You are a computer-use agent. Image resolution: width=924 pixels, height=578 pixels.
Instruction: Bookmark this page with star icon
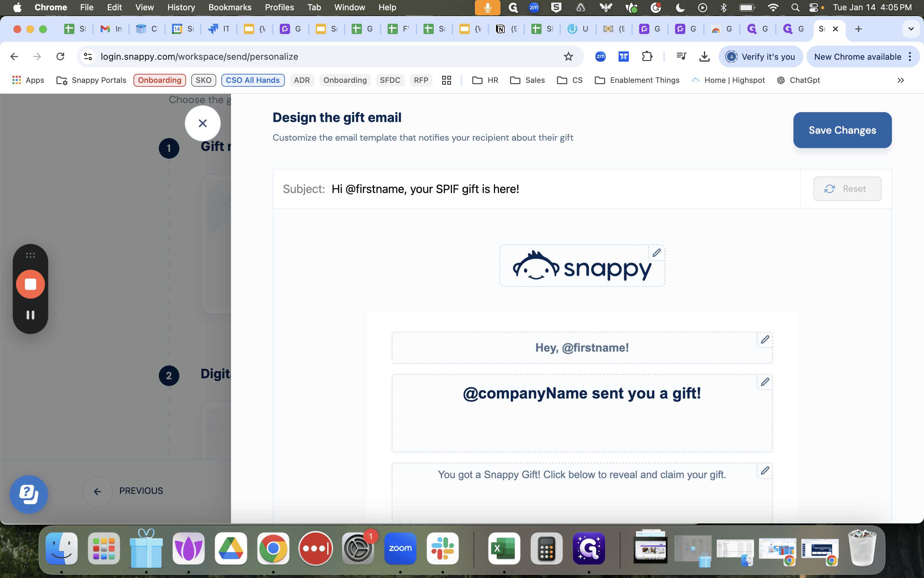[568, 57]
